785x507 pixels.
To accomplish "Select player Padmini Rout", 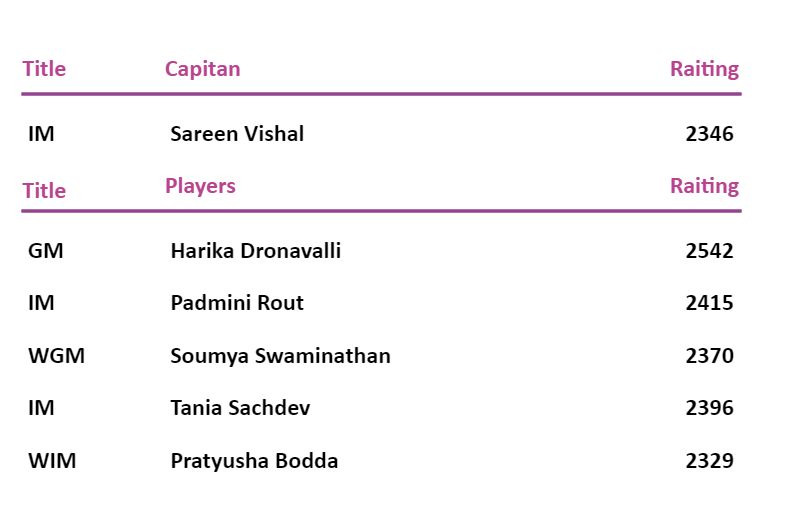I will pos(237,303).
